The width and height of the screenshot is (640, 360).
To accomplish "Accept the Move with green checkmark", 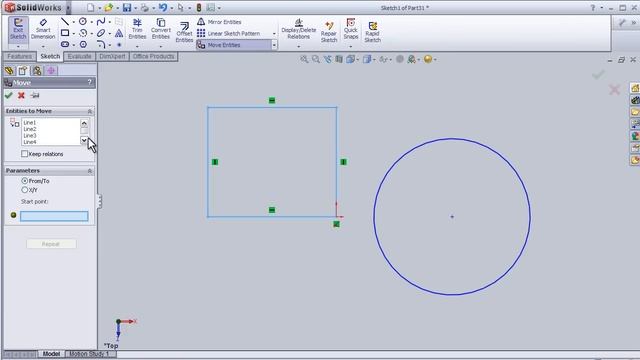I will 9,95.
